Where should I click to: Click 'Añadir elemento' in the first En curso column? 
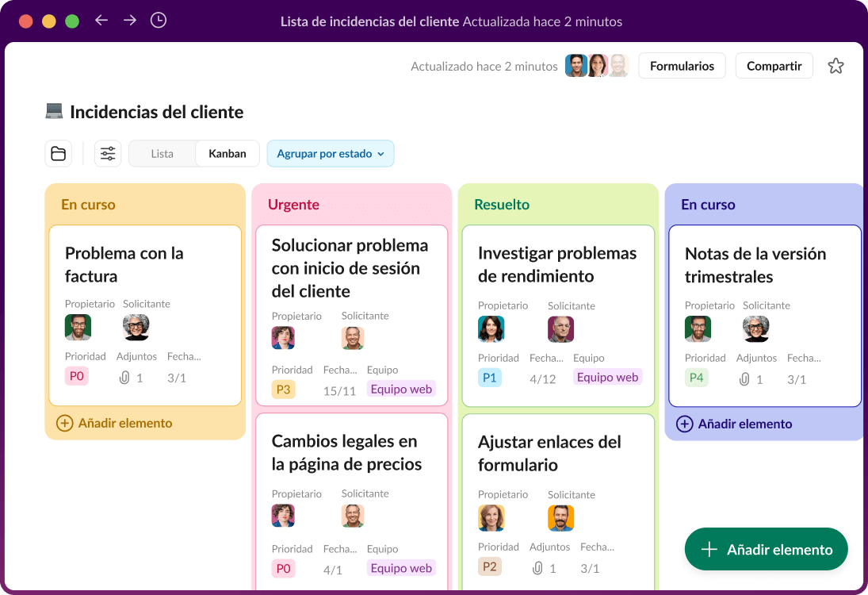click(x=115, y=423)
